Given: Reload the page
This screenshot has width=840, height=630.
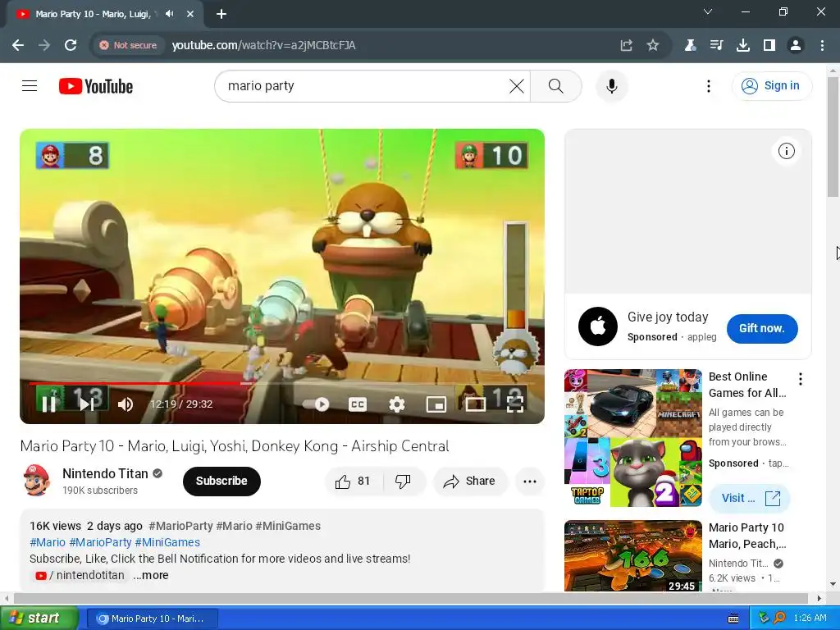Looking at the screenshot, I should [71, 45].
